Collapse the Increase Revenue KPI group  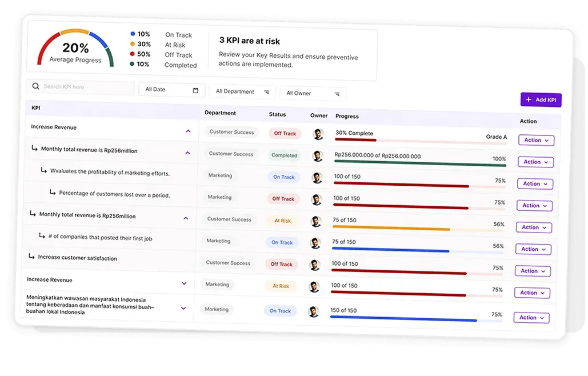189,131
